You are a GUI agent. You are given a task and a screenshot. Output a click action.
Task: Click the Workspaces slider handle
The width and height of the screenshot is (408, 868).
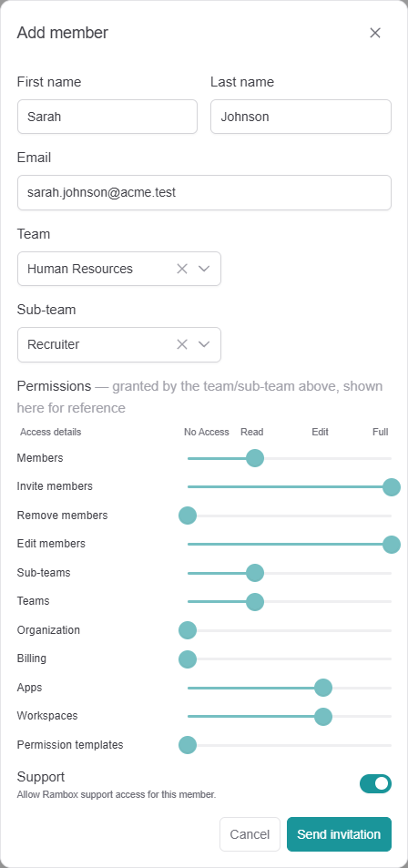[x=322, y=716]
